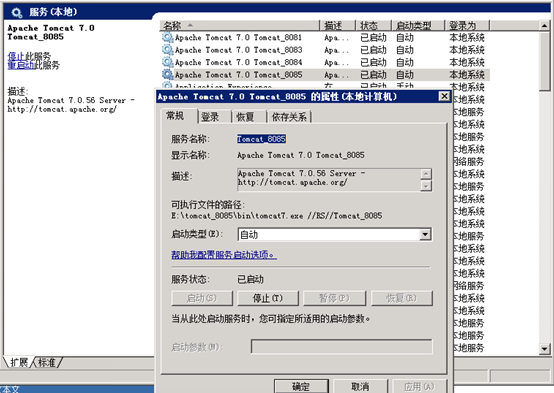Sort by the 登录为 column header
The width and height of the screenshot is (554, 393).
tap(467, 25)
